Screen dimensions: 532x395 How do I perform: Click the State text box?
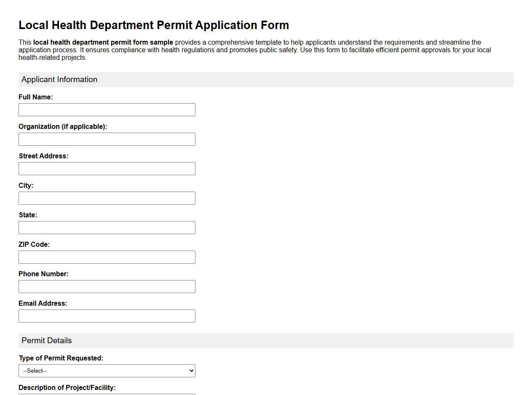(107, 227)
